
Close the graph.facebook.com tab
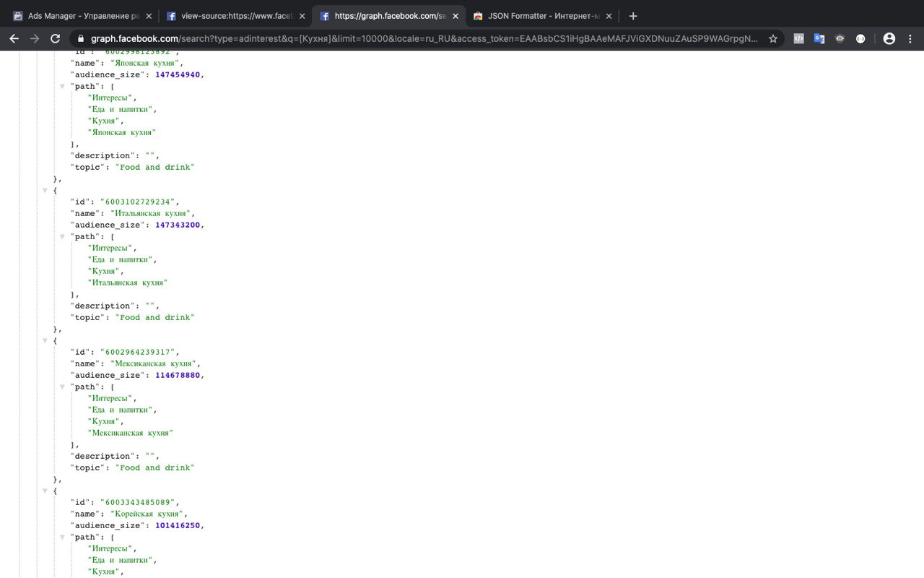point(456,16)
